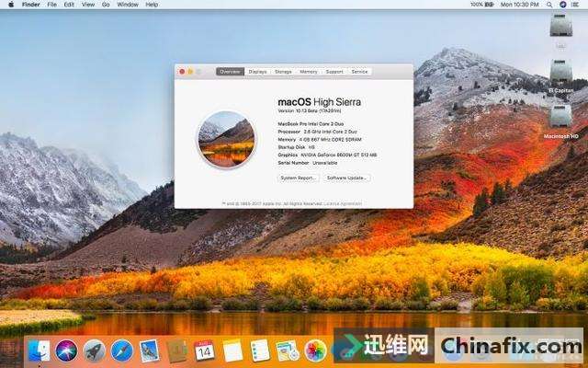The width and height of the screenshot is (588, 368).
Task: Click the Startup Disk line
Action: pos(296,147)
